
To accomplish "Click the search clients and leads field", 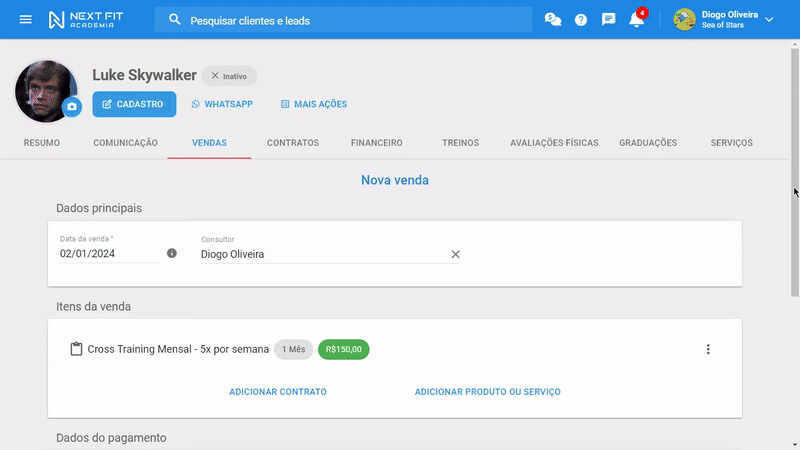I will coord(343,20).
